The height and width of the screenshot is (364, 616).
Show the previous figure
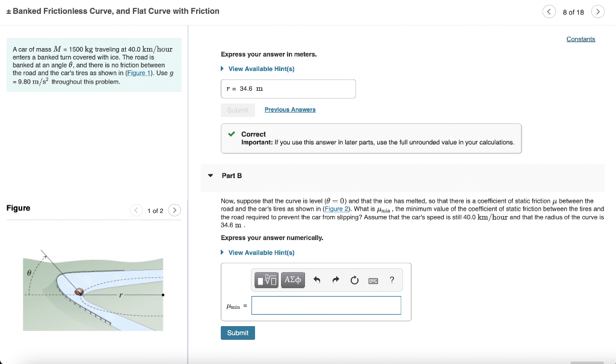tap(137, 211)
